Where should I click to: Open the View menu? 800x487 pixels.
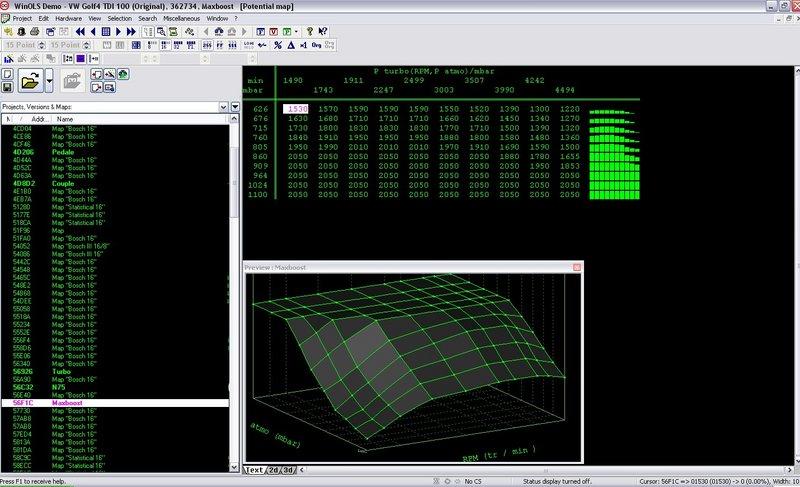coord(95,18)
